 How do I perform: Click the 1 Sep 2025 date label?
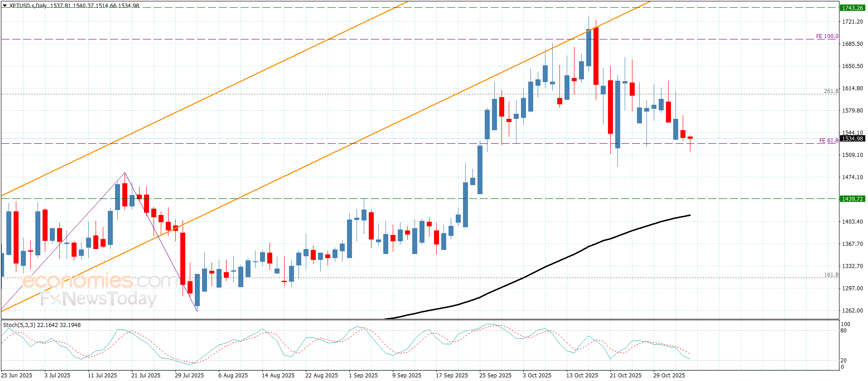(363, 375)
